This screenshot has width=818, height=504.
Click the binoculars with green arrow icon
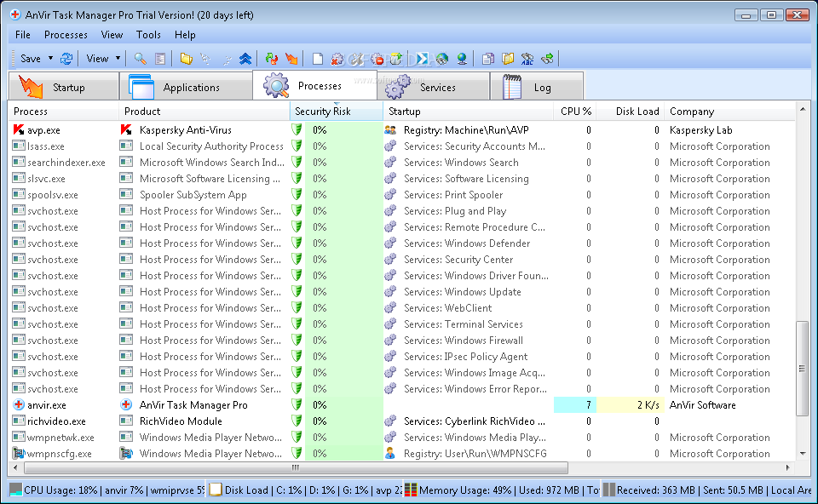pos(547,59)
